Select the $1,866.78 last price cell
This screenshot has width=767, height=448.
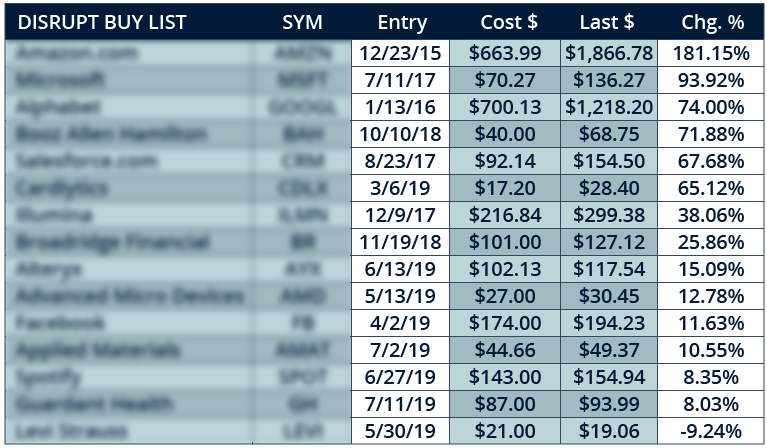point(609,53)
